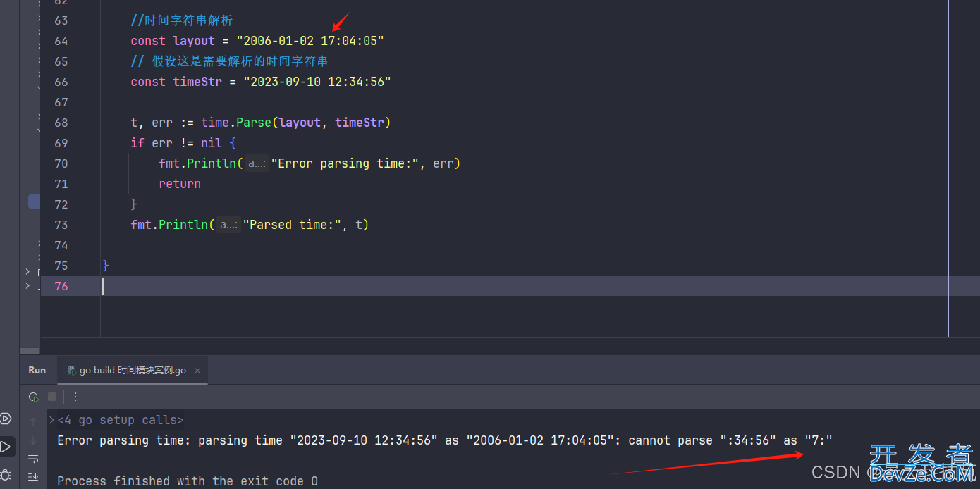This screenshot has width=980, height=489.
Task: Click fold chevron before go setup calls
Action: (x=51, y=420)
